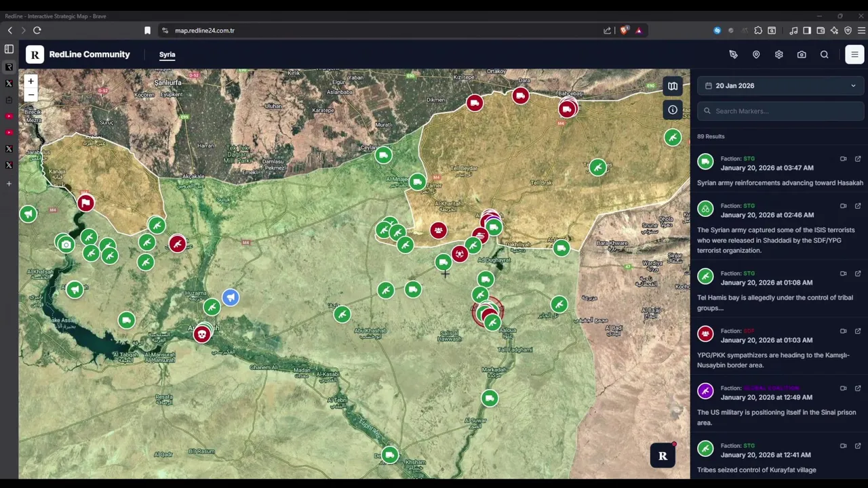Click the blue megaphone map marker
The width and height of the screenshot is (868, 488).
coord(231,297)
